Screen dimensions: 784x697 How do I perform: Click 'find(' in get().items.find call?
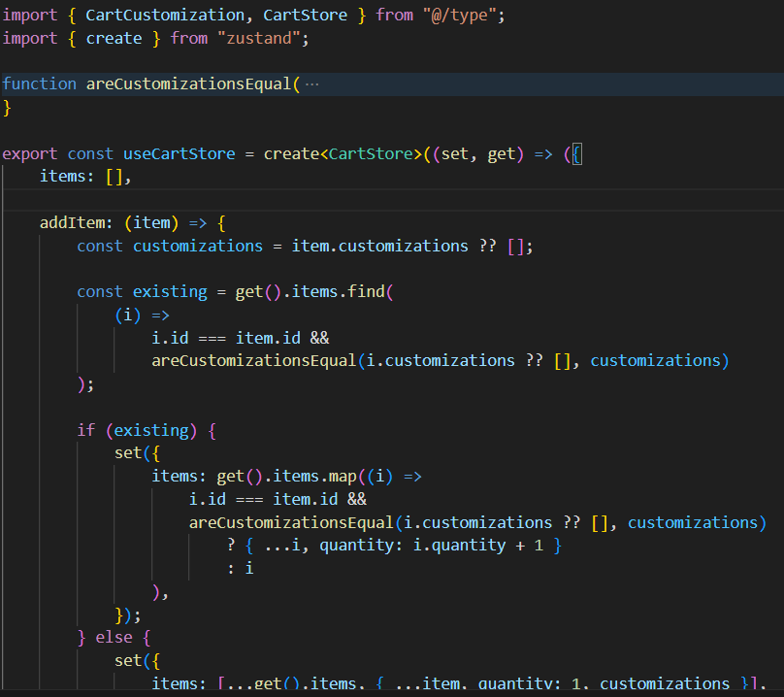pos(370,291)
